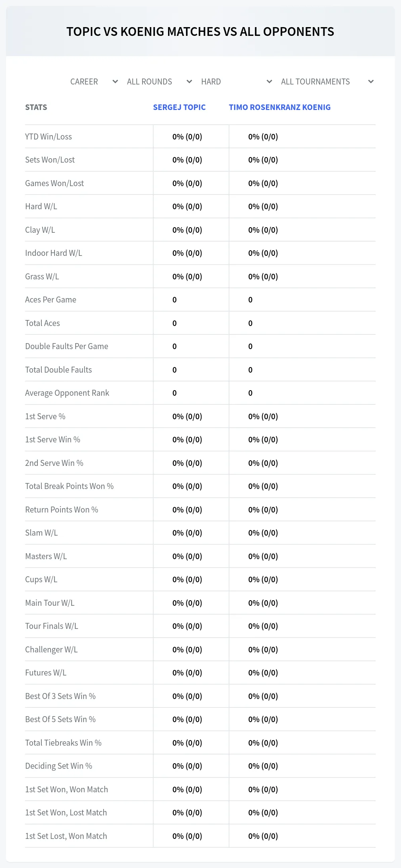The width and height of the screenshot is (401, 868).
Task: Select the YTD Win/Loss row label
Action: pos(49,137)
